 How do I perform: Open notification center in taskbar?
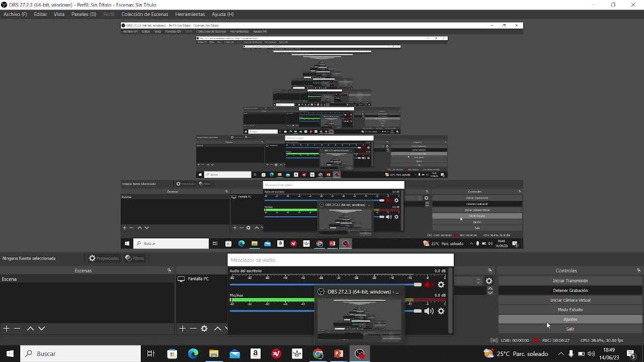(x=631, y=353)
